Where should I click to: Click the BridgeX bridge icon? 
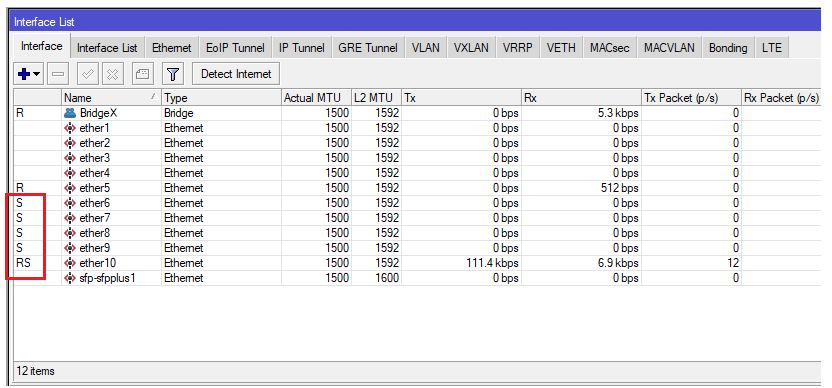click(70, 113)
